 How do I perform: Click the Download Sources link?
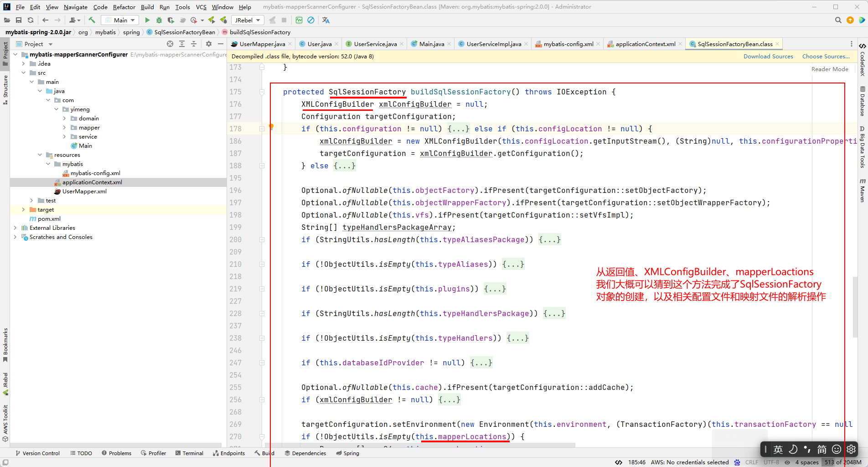[768, 56]
